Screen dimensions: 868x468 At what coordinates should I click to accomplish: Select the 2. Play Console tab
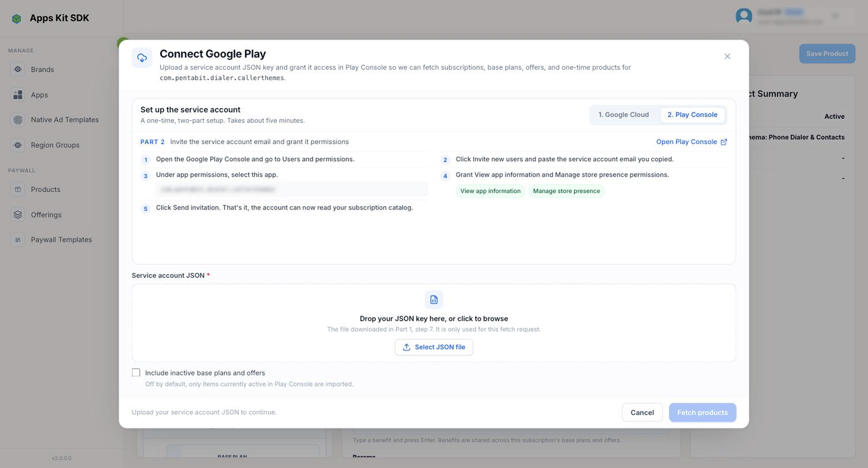692,115
